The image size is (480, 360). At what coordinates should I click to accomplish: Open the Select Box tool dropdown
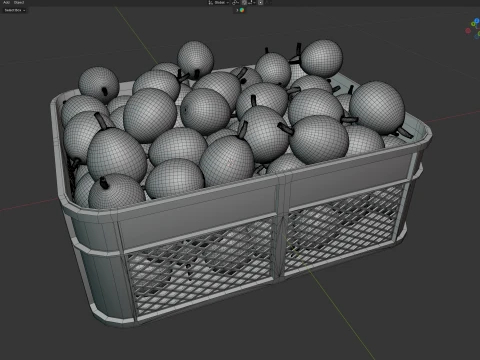15,10
